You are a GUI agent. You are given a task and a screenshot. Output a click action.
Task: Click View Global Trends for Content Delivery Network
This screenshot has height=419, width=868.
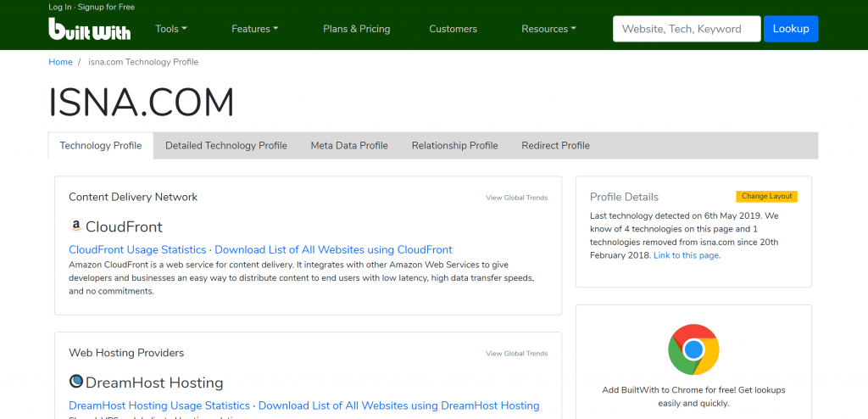click(516, 198)
